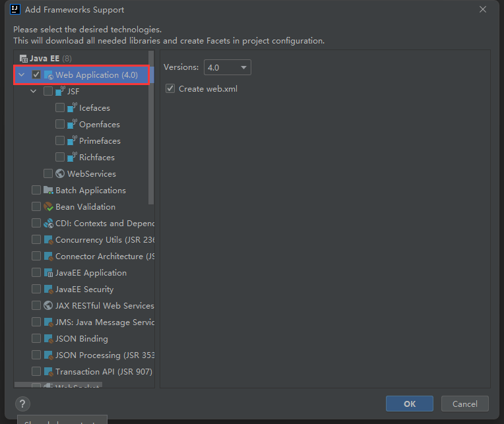Tick the Connector Architecture checkbox
This screenshot has width=504, height=424.
click(36, 256)
